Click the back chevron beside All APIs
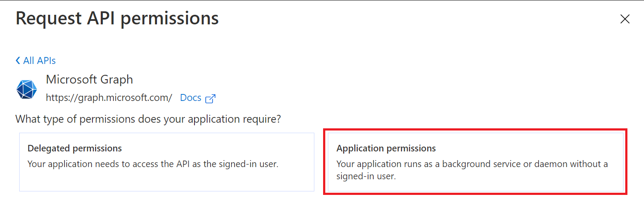644x201 pixels. (x=18, y=60)
